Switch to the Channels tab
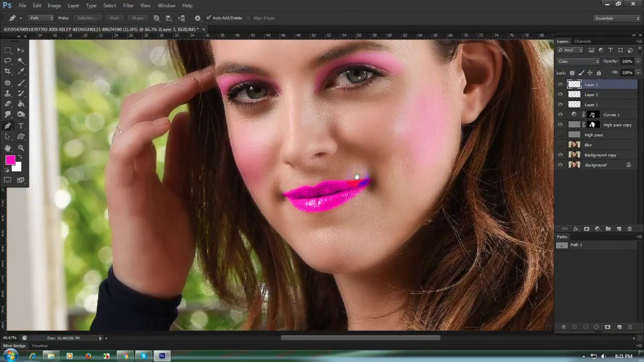 tap(583, 41)
